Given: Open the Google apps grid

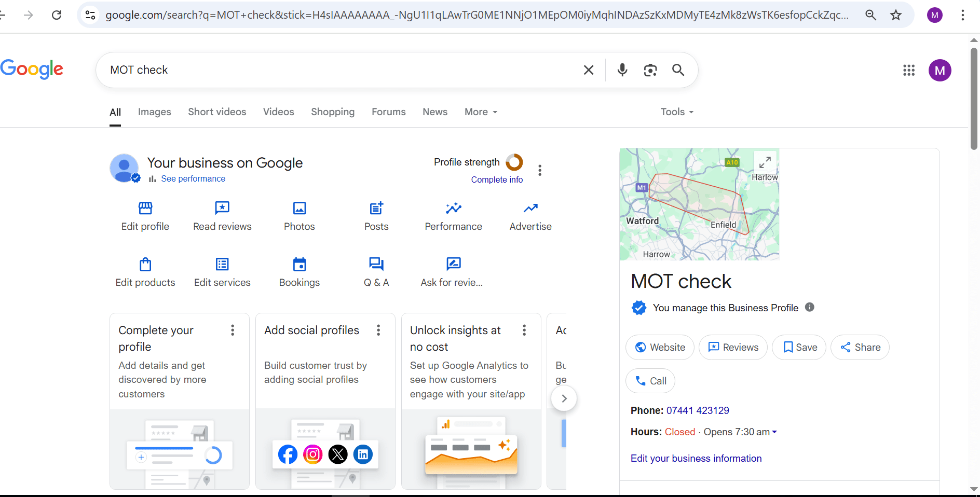Looking at the screenshot, I should point(909,70).
